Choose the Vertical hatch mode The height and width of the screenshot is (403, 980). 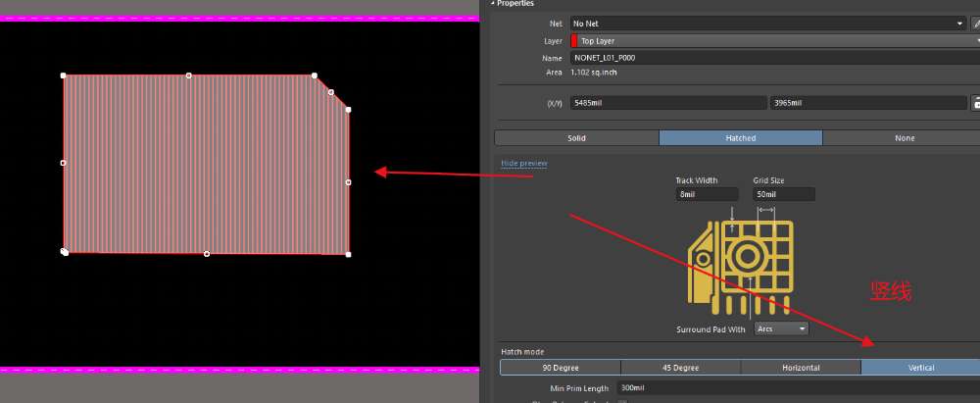[920, 368]
